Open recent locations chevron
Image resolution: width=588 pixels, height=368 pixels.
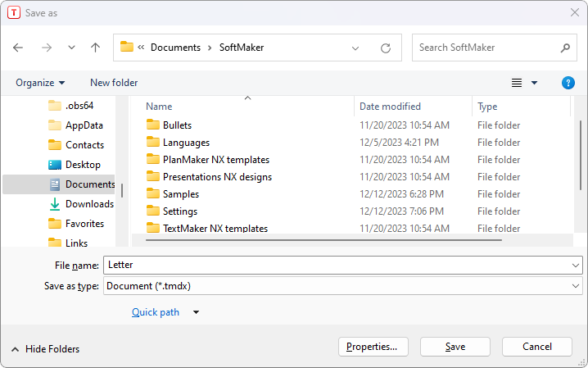[x=71, y=48]
